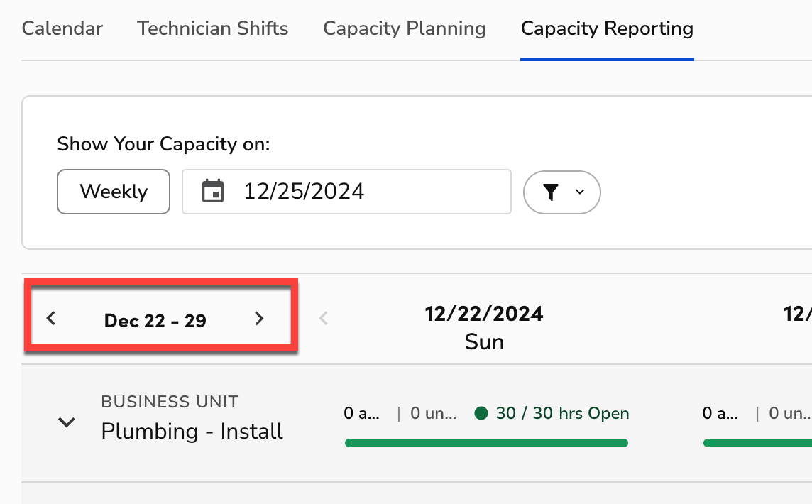Click the 12/22/2024 Sun column header
Screen dimensions: 812x504
pos(483,327)
